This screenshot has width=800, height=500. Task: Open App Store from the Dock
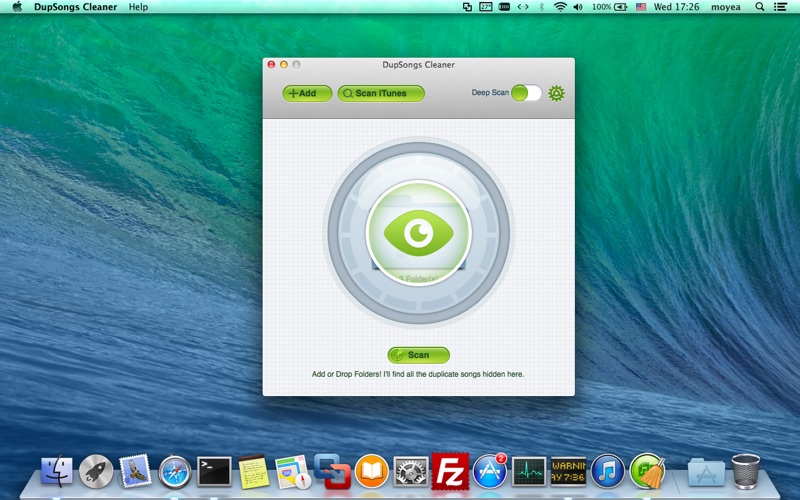pos(489,471)
